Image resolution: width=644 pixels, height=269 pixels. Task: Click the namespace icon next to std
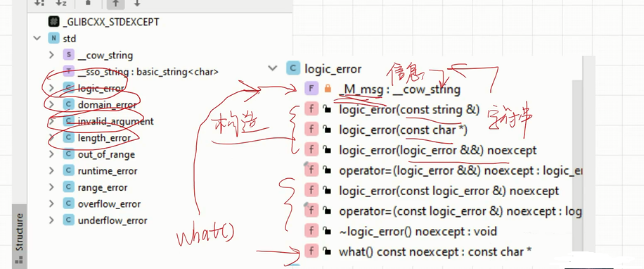pos(53,39)
